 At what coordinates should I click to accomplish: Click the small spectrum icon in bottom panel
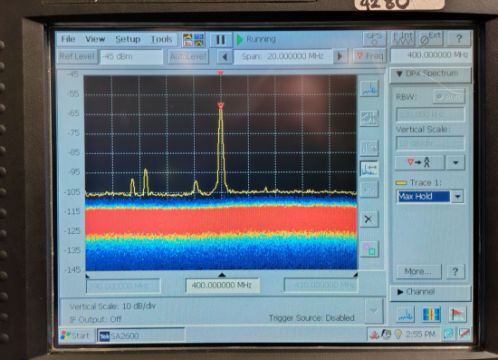(x=405, y=314)
